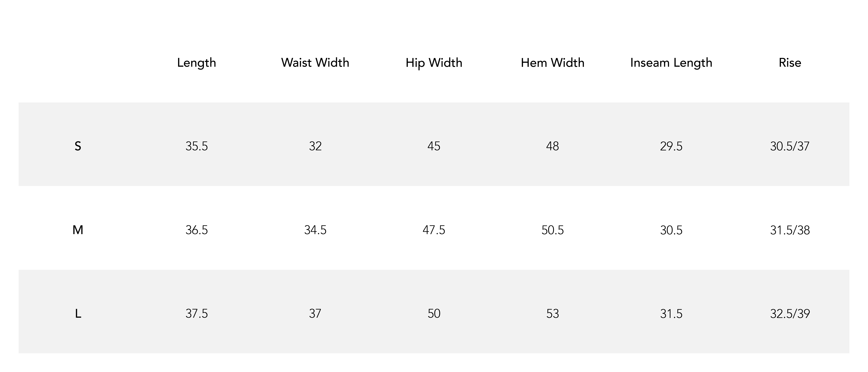Viewport: 868px width, 372px height.
Task: Click the 35.5 length value for S
Action: click(196, 146)
